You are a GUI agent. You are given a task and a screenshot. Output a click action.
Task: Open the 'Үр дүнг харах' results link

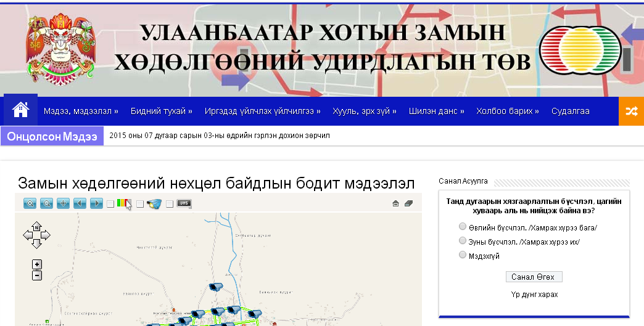tap(534, 295)
